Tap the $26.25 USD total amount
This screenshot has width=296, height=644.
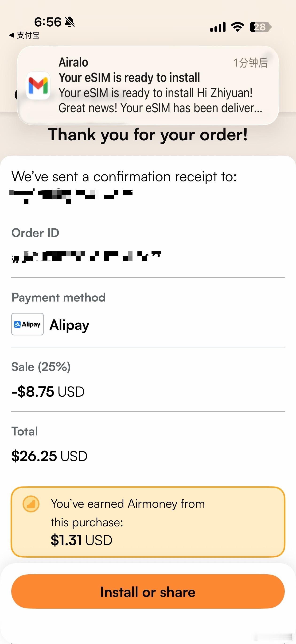point(49,456)
